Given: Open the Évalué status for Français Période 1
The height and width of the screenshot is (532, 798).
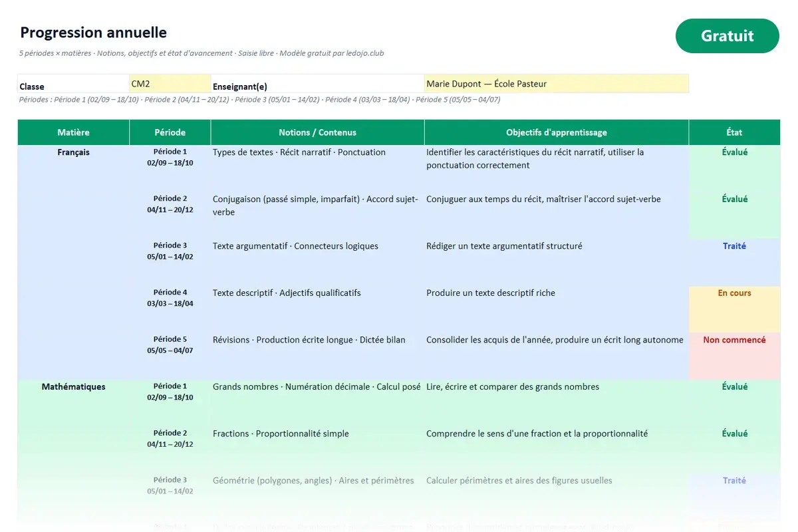Looking at the screenshot, I should tap(734, 168).
